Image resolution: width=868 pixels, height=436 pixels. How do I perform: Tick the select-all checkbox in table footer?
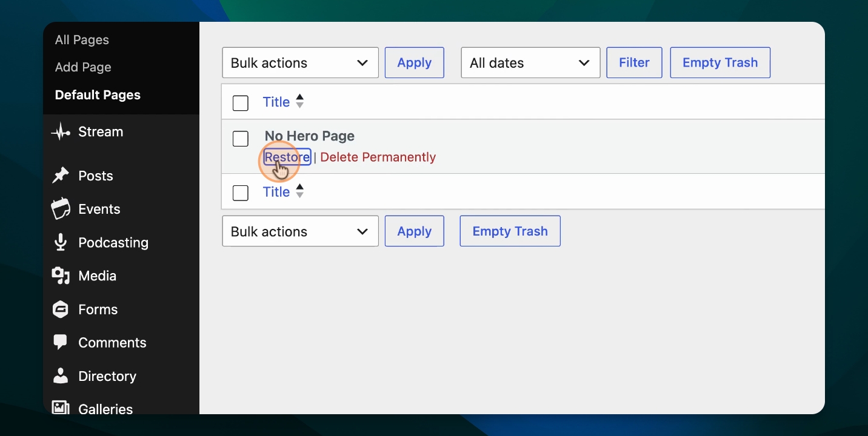click(241, 193)
